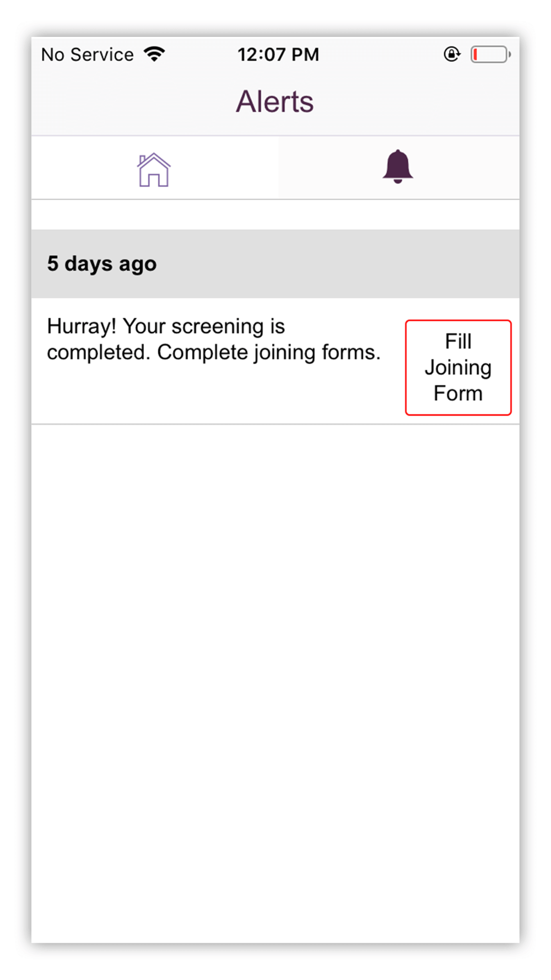
Task: Tap the 5 days ago section header
Action: (x=275, y=263)
